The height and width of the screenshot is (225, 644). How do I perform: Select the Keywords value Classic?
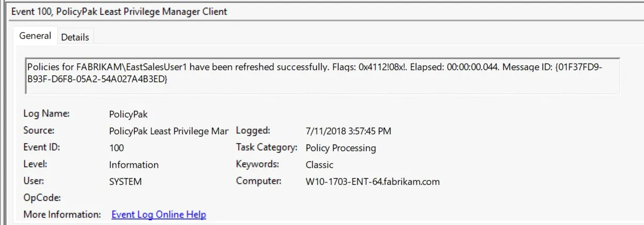[319, 165]
